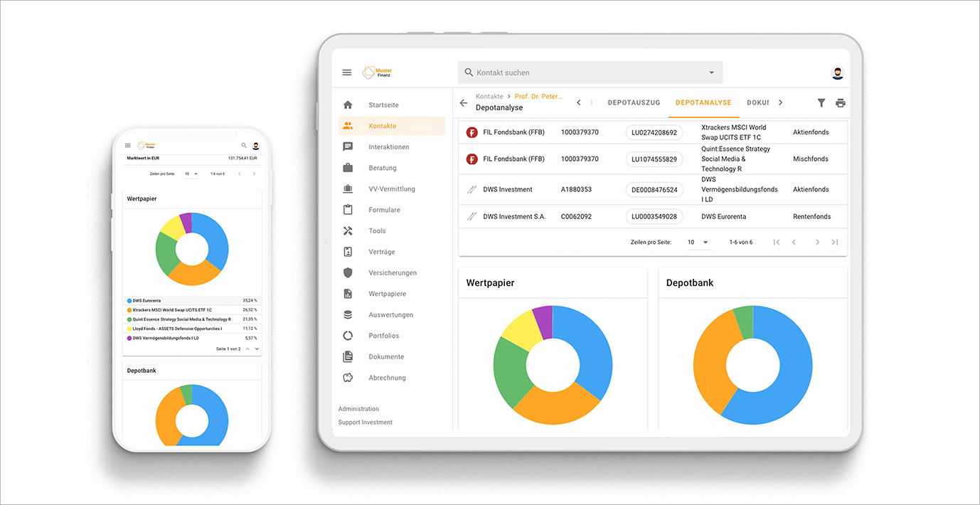Open the hamburger navigation menu icon

[x=346, y=72]
